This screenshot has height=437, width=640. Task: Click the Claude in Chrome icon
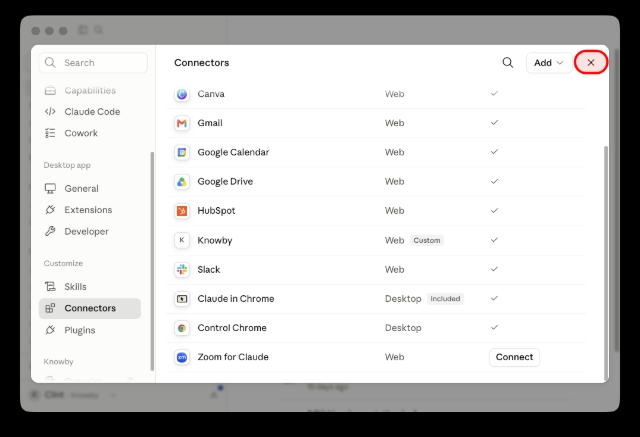(x=182, y=299)
